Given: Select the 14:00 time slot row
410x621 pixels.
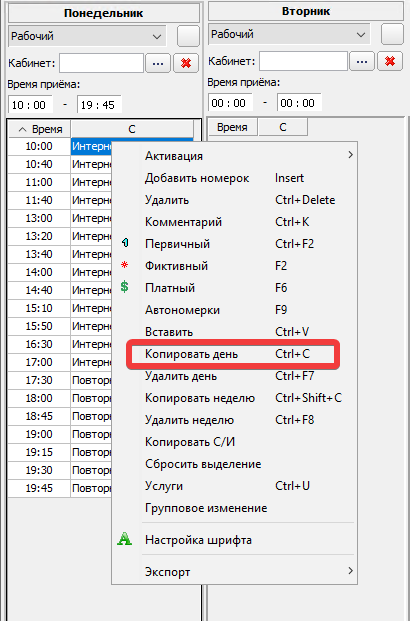Looking at the screenshot, I should [39, 272].
